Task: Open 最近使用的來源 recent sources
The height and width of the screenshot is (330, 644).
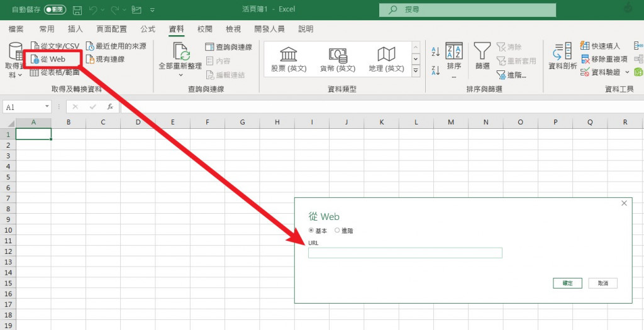Action: (x=116, y=46)
